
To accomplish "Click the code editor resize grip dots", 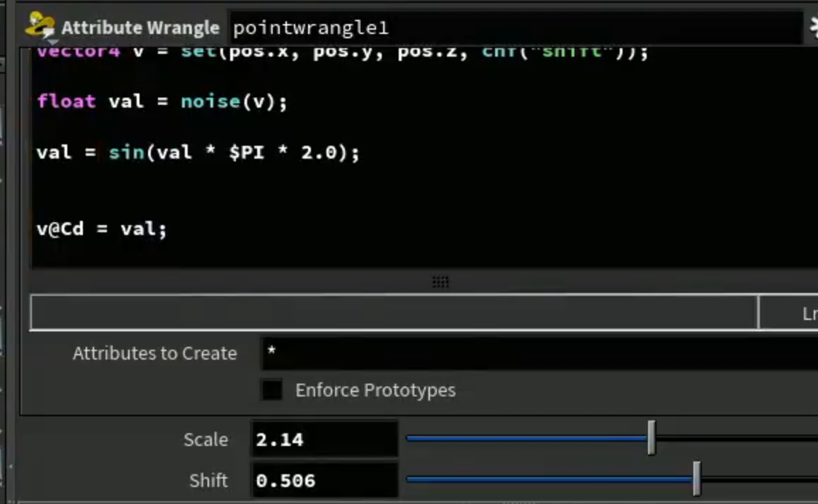I will 441,282.
